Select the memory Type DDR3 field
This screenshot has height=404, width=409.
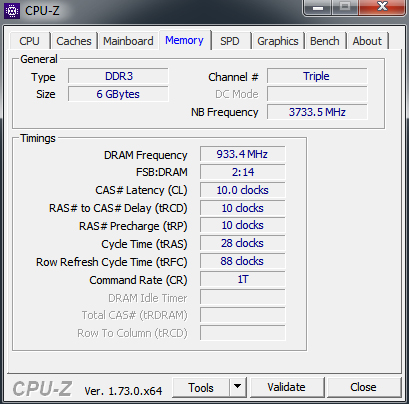(x=118, y=76)
